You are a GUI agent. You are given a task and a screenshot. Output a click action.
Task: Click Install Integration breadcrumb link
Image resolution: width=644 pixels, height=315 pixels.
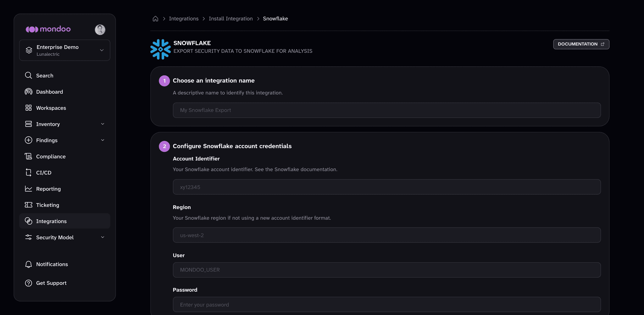pyautogui.click(x=231, y=19)
